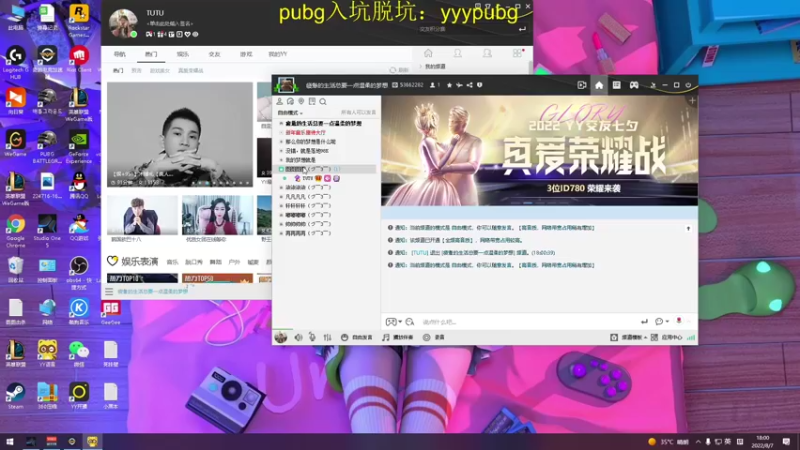The image size is (800, 450).
Task: Select the 交友 tab in YY main window
Action: point(214,54)
